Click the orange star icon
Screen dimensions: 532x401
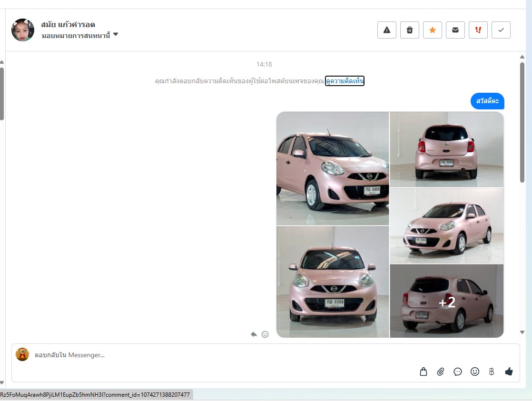432,30
